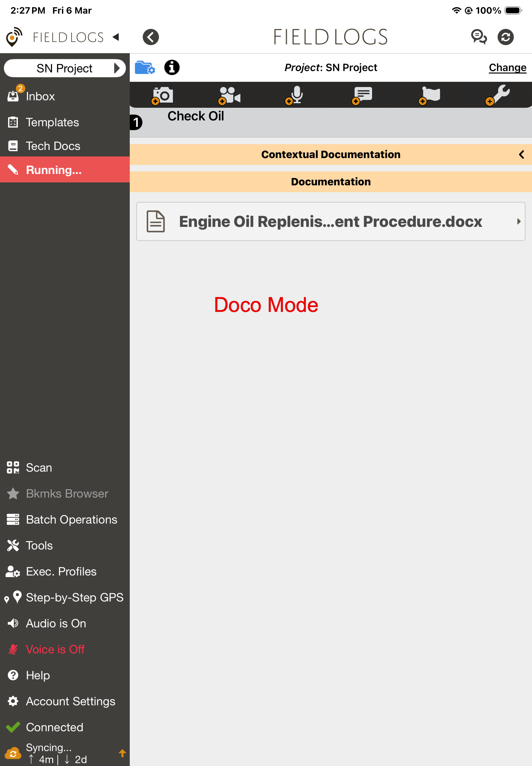Viewport: 532px width, 766px height.
Task: Open the SN Project selector
Action: (x=65, y=68)
